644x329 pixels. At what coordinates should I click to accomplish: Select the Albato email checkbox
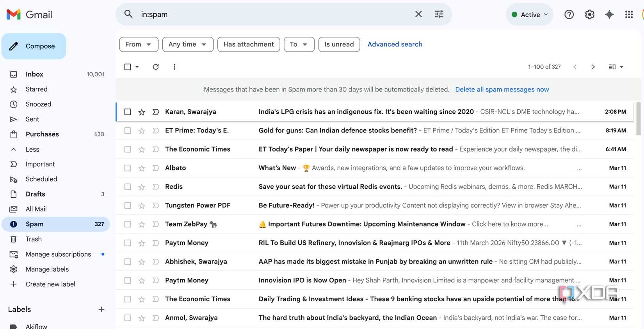[x=128, y=168]
